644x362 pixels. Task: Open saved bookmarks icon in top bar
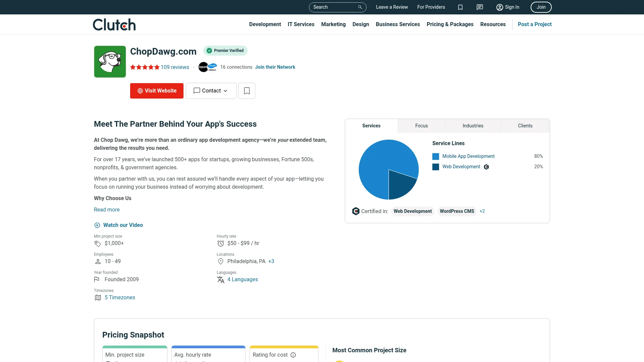(460, 7)
